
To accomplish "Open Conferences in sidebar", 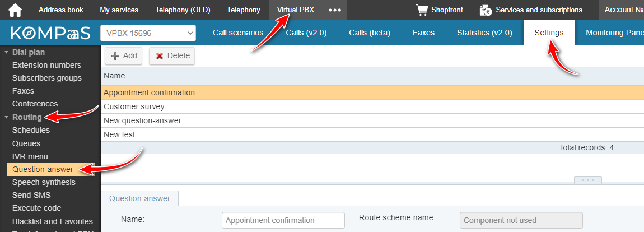I will 35,104.
